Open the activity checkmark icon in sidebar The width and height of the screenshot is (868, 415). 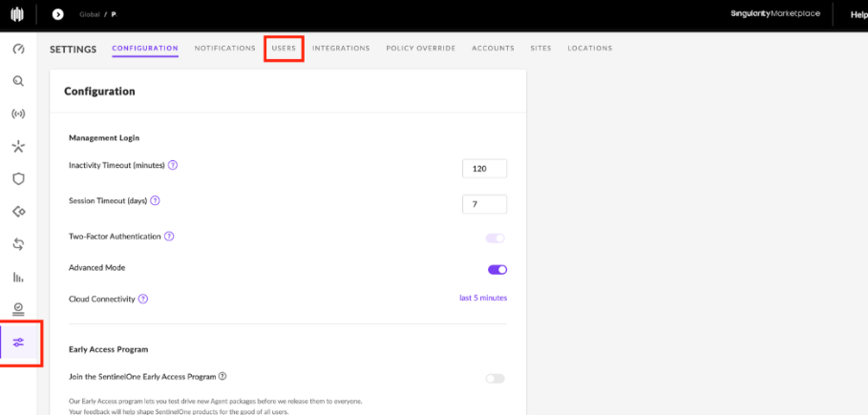[18, 309]
